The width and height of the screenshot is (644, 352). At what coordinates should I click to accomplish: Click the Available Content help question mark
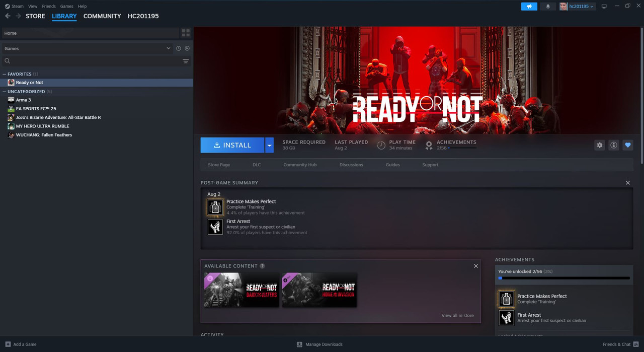click(262, 266)
